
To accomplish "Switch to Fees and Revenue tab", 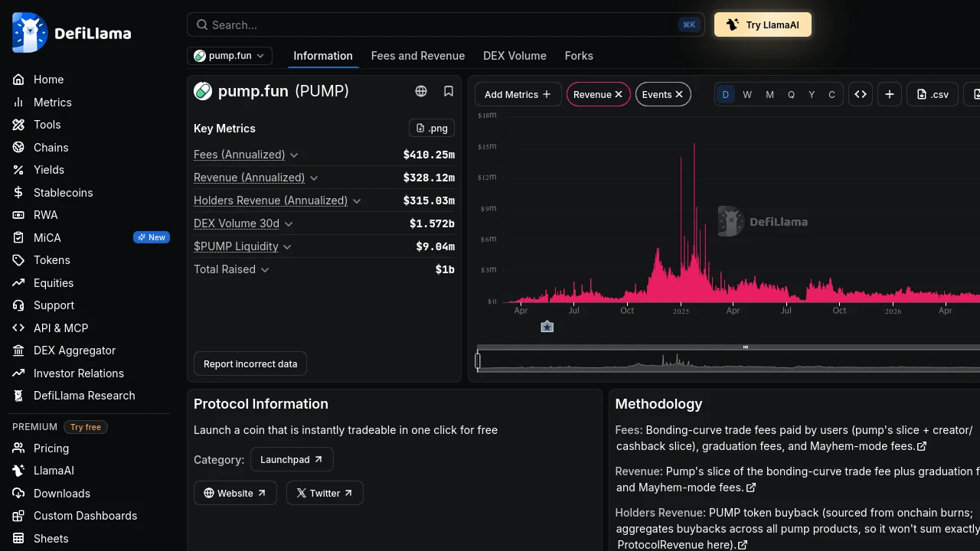I will 418,56.
